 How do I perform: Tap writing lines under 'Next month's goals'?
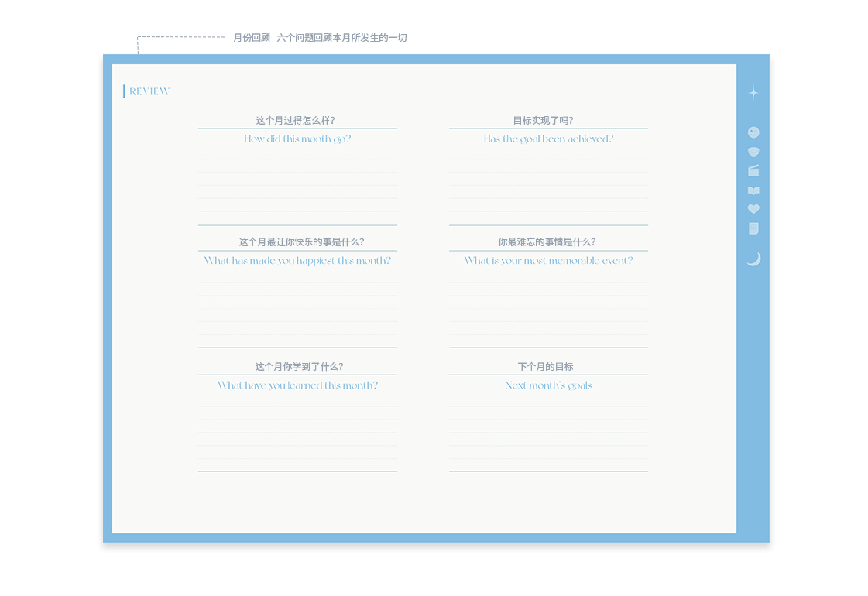pos(548,433)
